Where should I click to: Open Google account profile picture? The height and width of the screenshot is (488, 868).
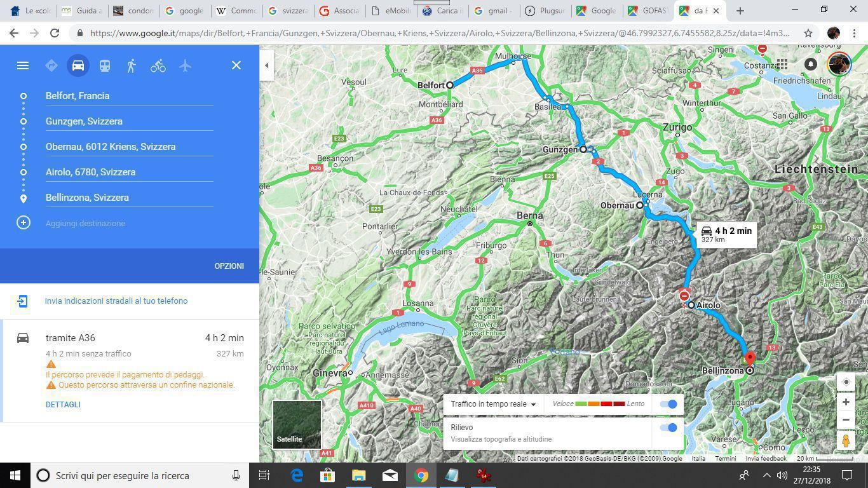pyautogui.click(x=839, y=64)
